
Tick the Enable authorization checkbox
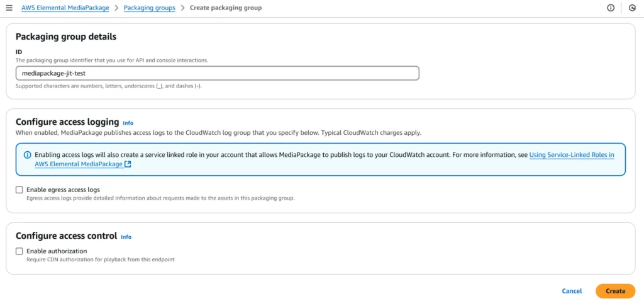tap(19, 251)
